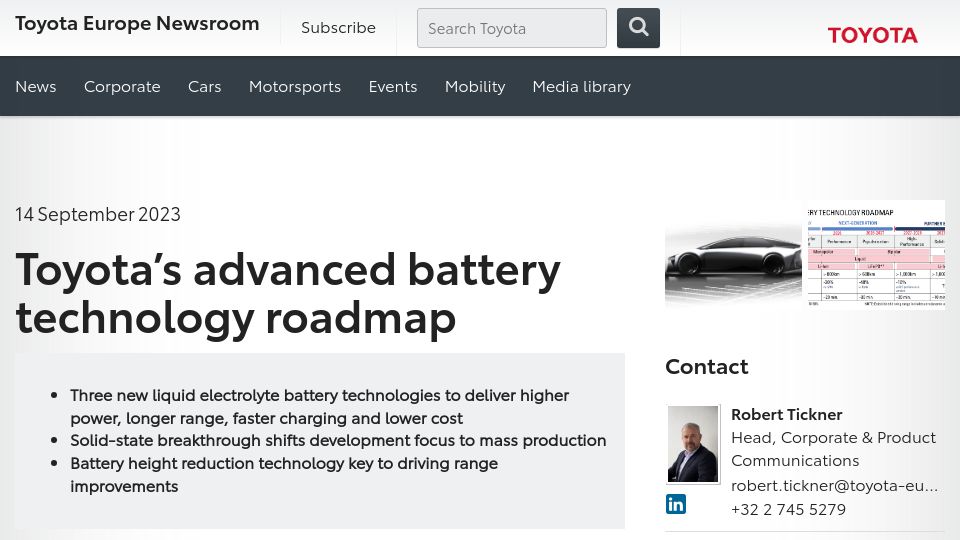The image size is (960, 540).
Task: Click the Head, Corporate & Product Communications title
Action: point(833,449)
